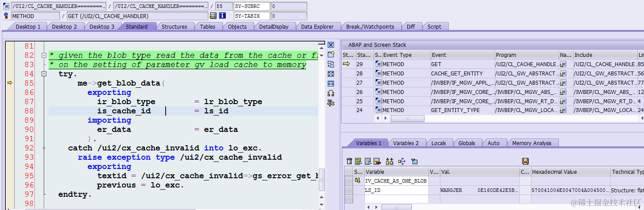Click the pencil change icon for IV_CACHE_AS_ONE_BLOB

(358, 181)
